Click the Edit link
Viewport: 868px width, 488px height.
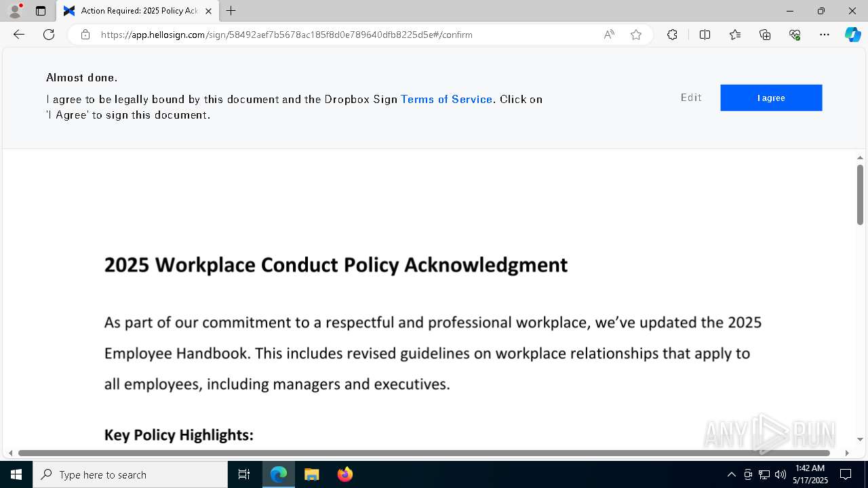click(x=691, y=98)
